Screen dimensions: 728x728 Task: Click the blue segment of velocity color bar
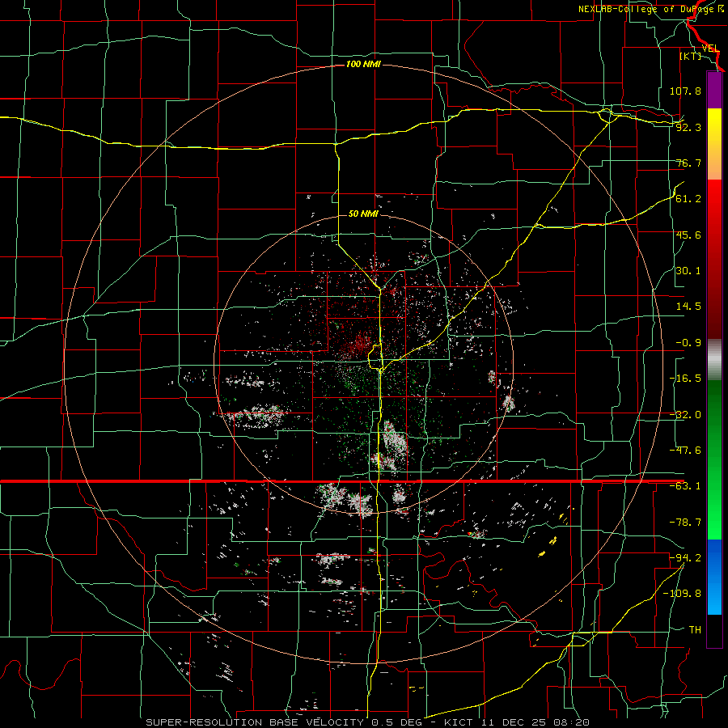click(714, 577)
